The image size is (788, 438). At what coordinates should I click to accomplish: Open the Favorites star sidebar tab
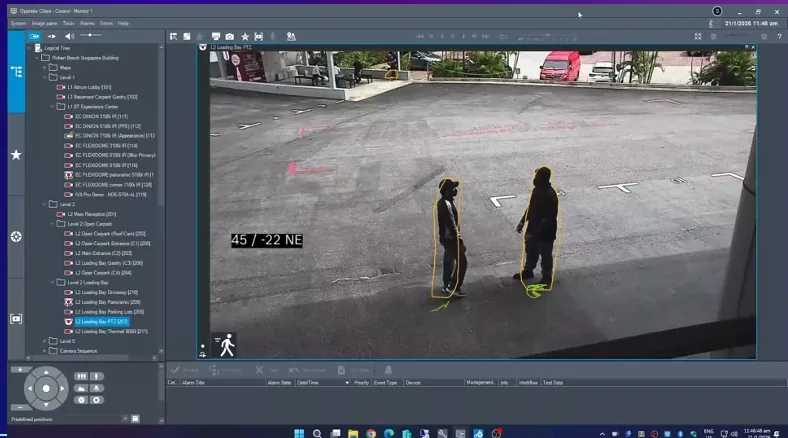16,155
